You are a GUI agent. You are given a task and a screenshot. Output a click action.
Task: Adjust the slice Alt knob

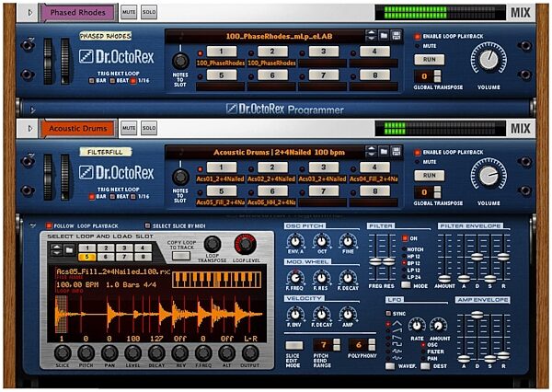point(226,352)
